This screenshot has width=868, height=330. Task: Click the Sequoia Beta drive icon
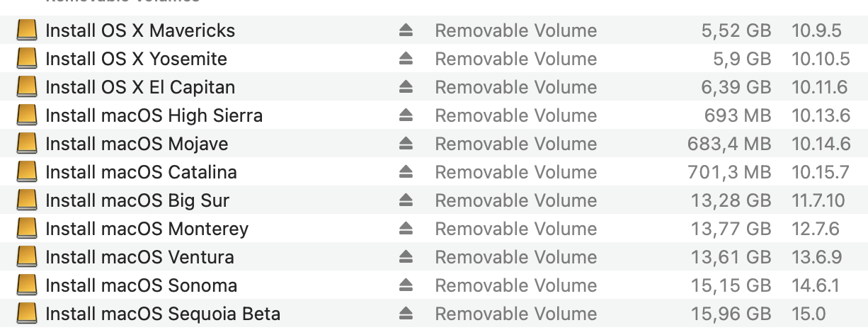pos(27,314)
